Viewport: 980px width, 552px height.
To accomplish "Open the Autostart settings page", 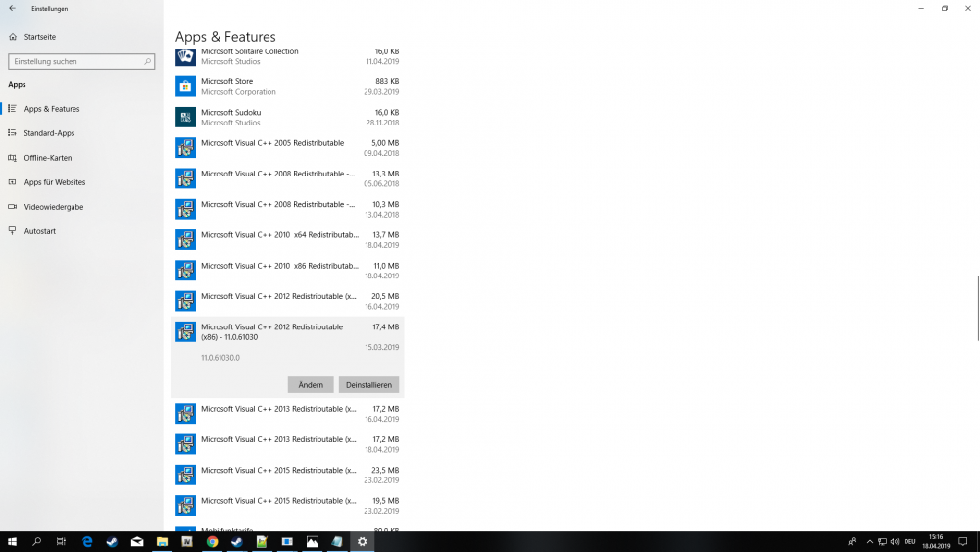I will (82, 231).
